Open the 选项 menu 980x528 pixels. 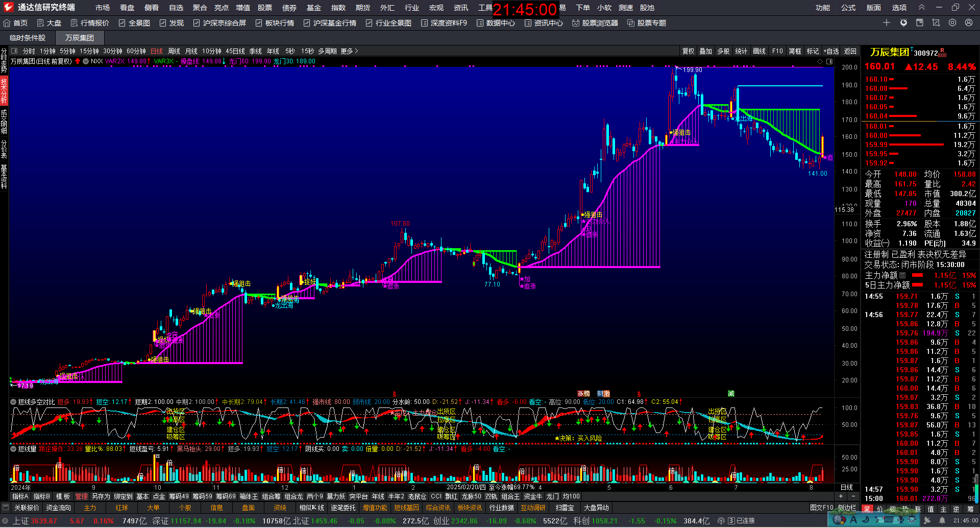click(x=899, y=8)
